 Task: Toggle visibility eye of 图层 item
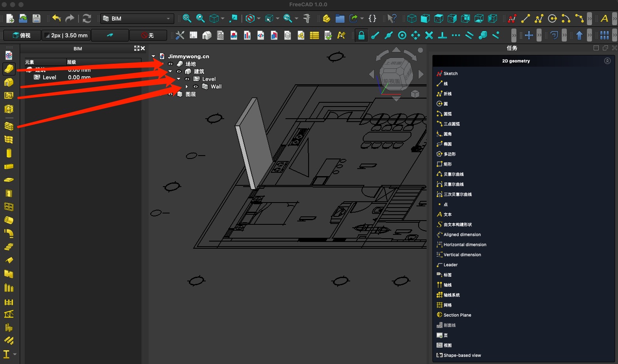pyautogui.click(x=170, y=94)
